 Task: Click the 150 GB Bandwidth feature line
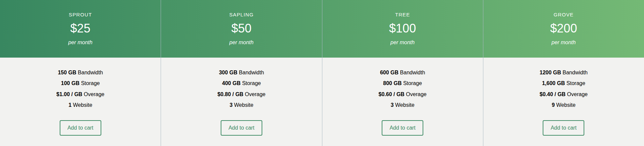click(x=80, y=72)
